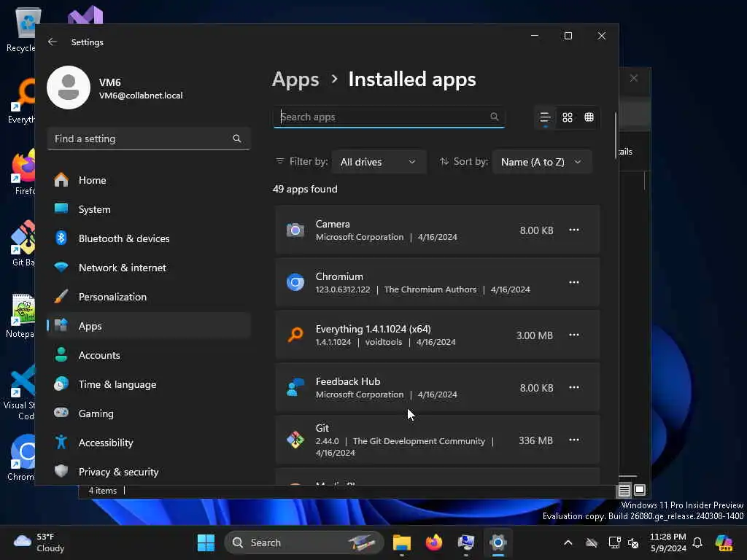747x560 pixels.
Task: Click the back arrow in Settings
Action: (x=53, y=42)
